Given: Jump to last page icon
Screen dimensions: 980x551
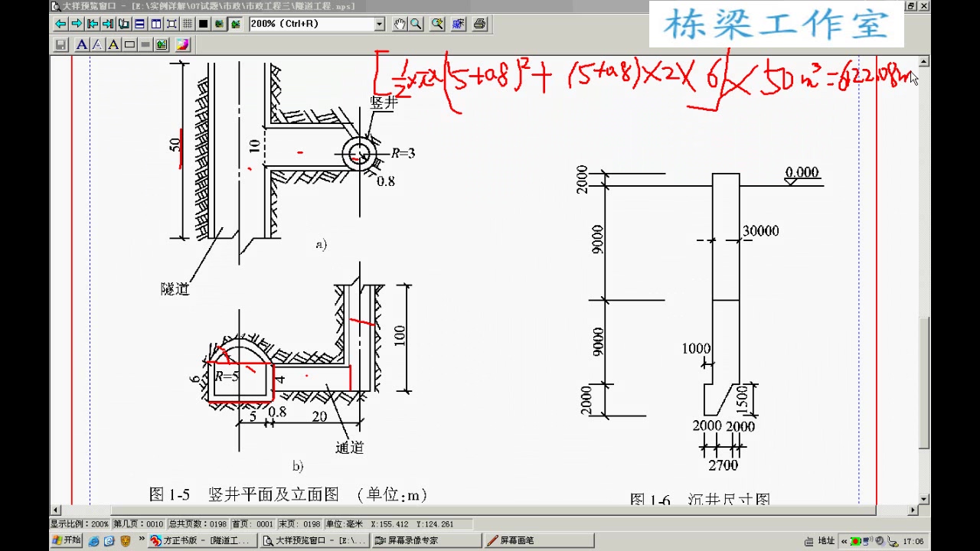Looking at the screenshot, I should coord(108,24).
